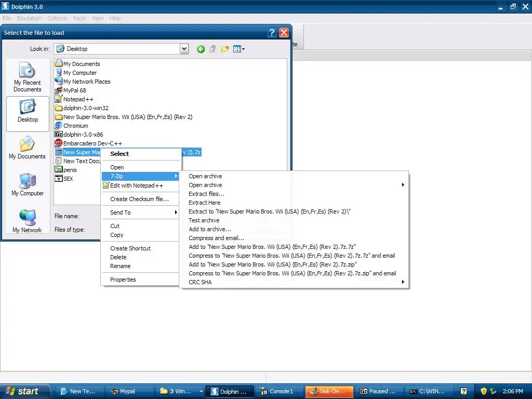
Task: Select My Computer in the places bar
Action: [x=28, y=184]
